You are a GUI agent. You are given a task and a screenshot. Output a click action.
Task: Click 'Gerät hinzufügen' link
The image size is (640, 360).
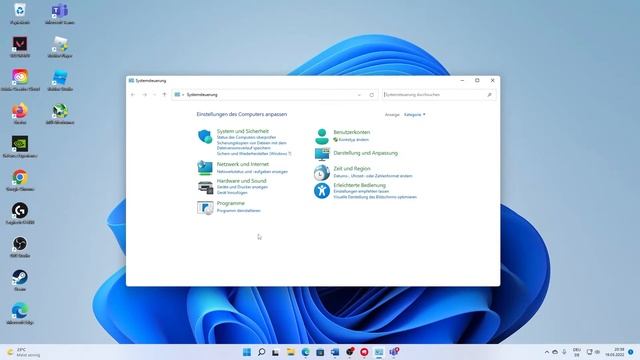click(232, 192)
